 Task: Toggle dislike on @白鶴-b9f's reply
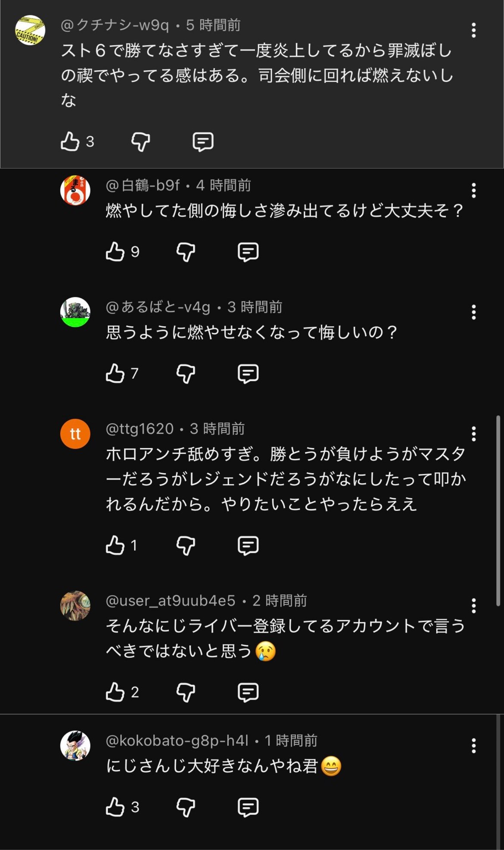186,252
